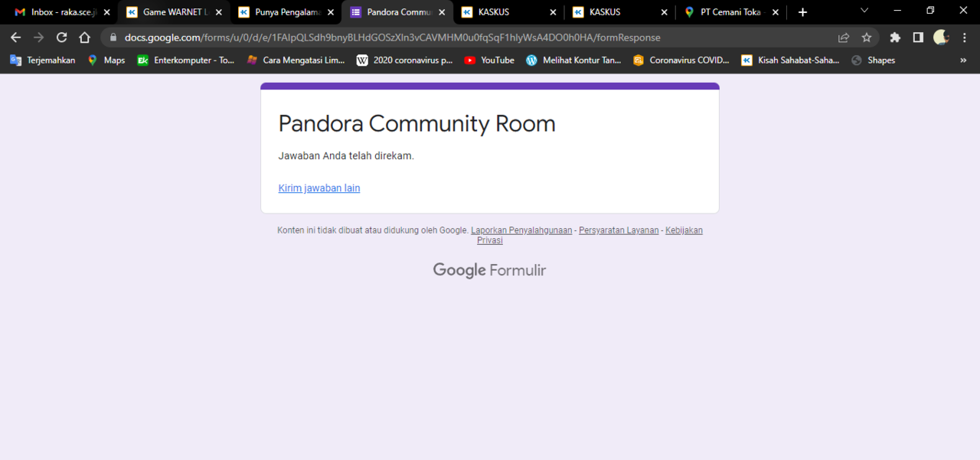This screenshot has width=980, height=460.
Task: Open the tab search dropdown
Action: [x=864, y=11]
